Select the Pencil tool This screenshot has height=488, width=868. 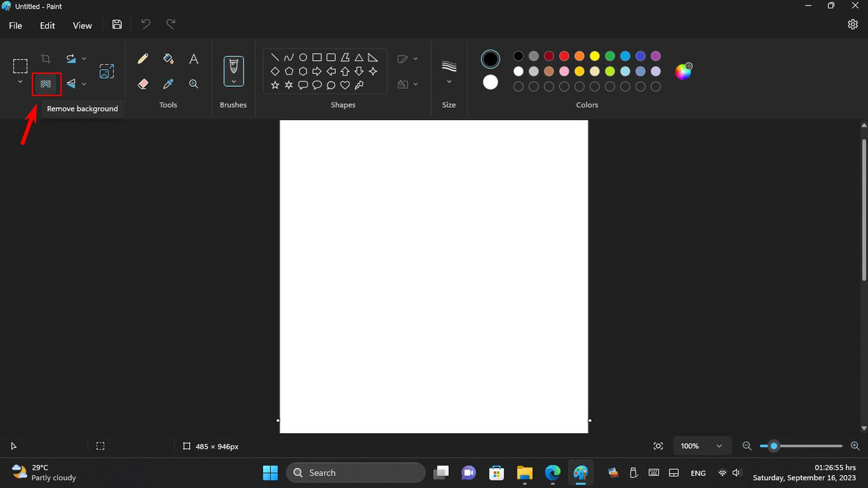(142, 59)
